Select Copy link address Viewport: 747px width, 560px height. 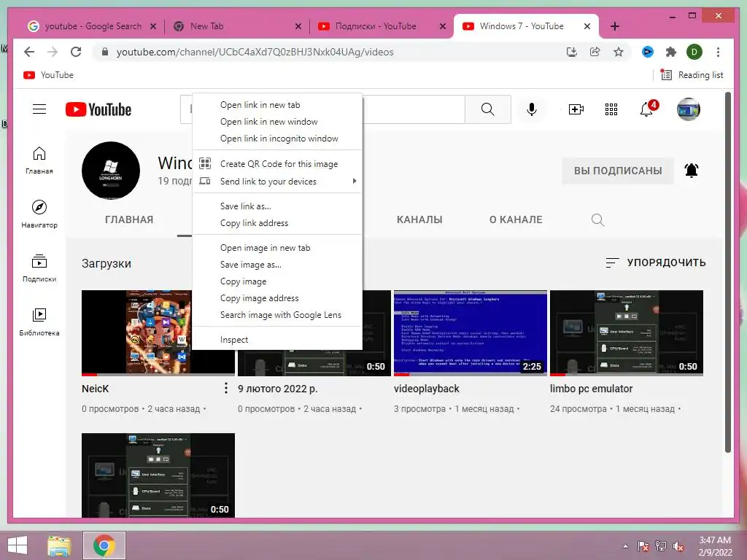[277, 223]
